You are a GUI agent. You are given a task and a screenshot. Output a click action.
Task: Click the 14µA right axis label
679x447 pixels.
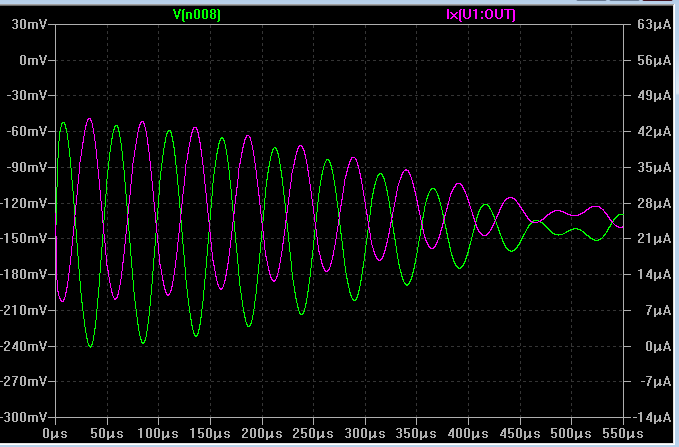tap(654, 274)
